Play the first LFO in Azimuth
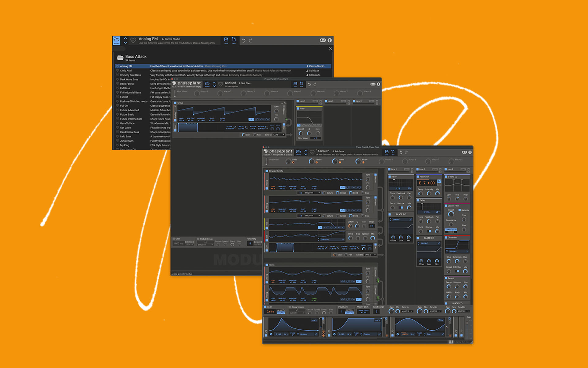Image resolution: width=588 pixels, height=368 pixels. pos(271,334)
